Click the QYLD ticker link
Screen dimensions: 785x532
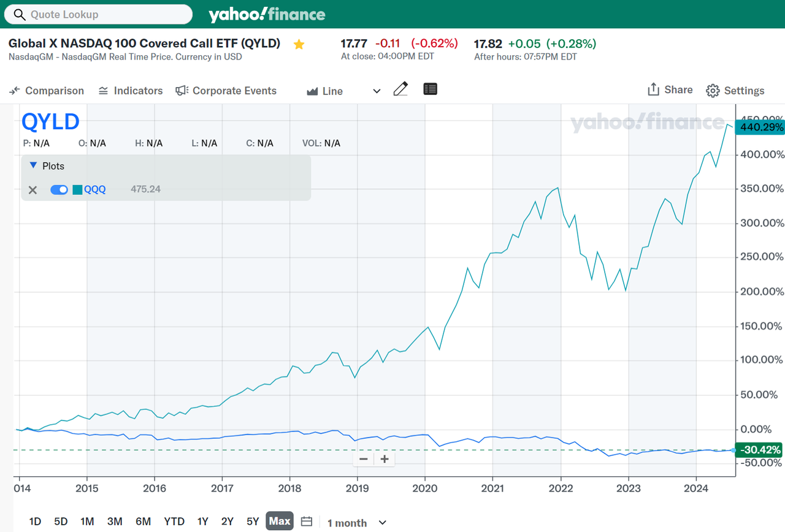(x=51, y=121)
